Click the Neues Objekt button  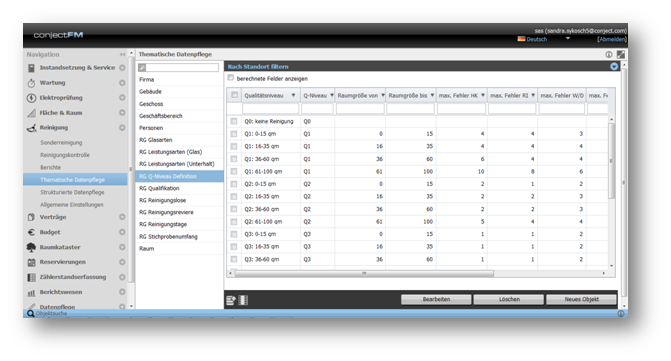pos(582,299)
